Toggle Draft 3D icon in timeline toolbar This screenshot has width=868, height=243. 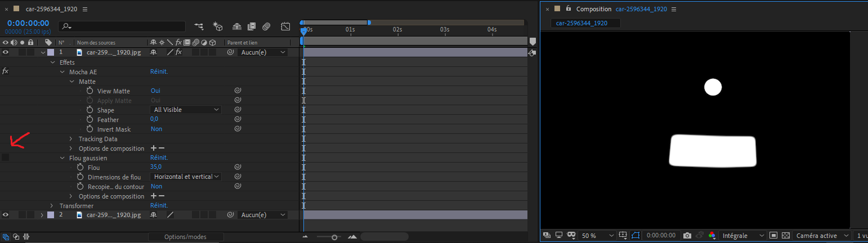click(218, 26)
